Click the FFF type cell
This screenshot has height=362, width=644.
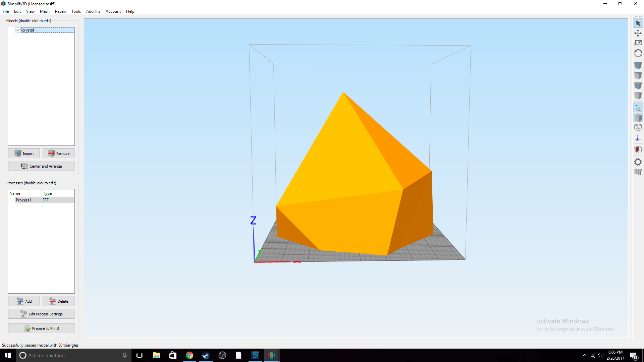46,200
